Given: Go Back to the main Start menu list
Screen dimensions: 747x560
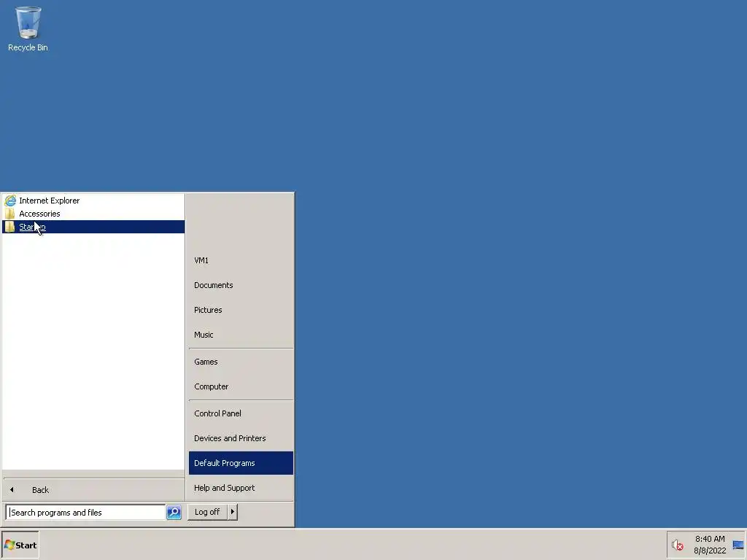Looking at the screenshot, I should [x=93, y=490].
